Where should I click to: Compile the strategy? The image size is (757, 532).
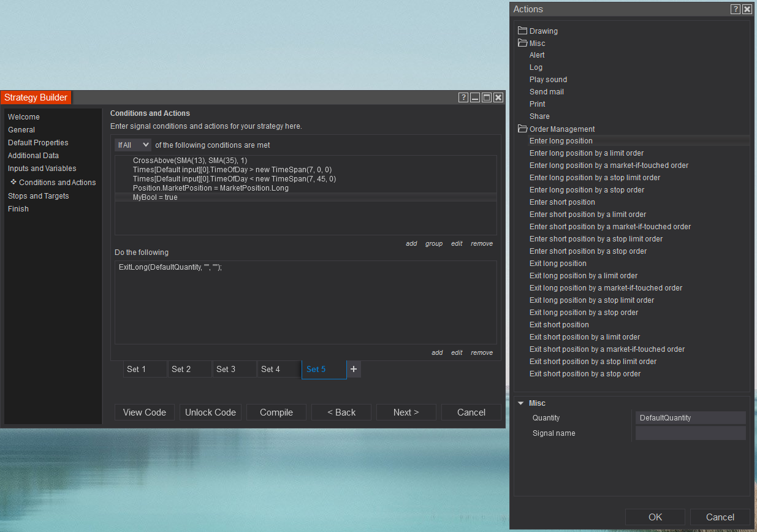click(276, 412)
